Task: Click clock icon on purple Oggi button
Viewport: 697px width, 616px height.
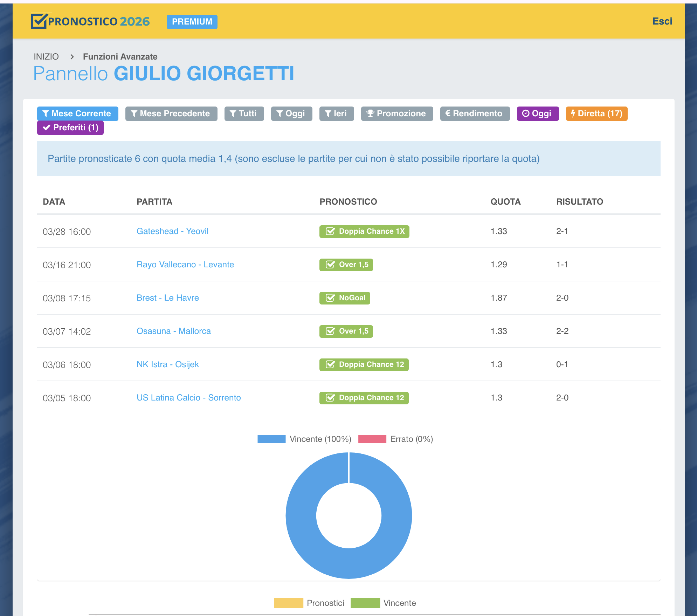Action: 525,113
